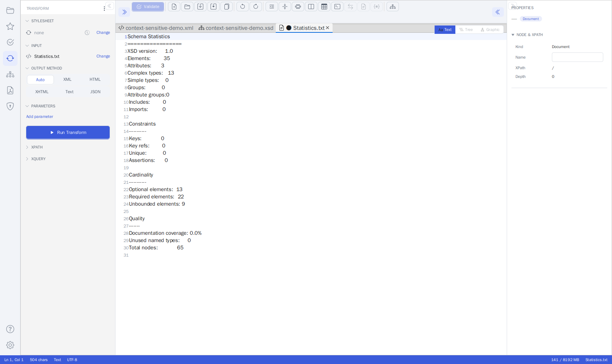Select the XHTML output method
Screen dimensions: 612x364
click(x=42, y=92)
